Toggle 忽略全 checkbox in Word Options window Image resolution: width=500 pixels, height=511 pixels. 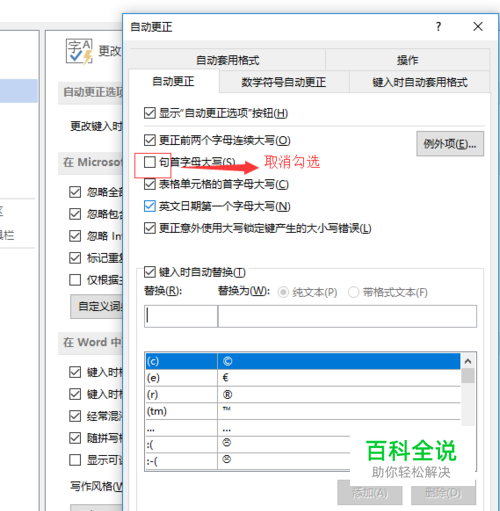point(75,192)
